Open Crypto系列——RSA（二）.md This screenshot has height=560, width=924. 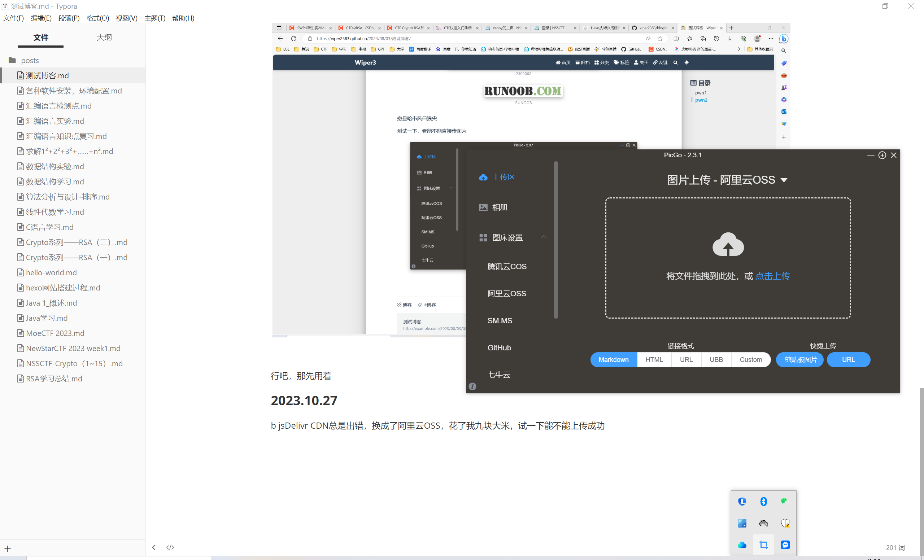tap(73, 242)
